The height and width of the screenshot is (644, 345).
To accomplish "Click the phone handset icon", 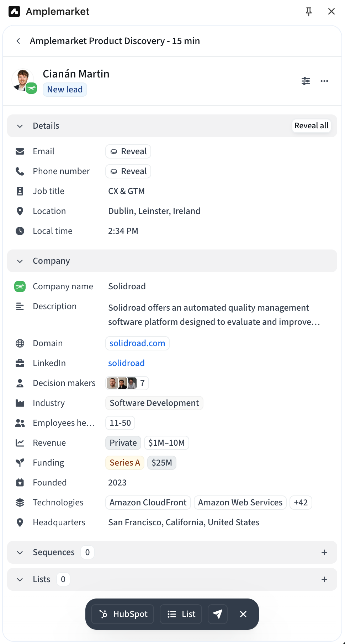I will (x=20, y=171).
